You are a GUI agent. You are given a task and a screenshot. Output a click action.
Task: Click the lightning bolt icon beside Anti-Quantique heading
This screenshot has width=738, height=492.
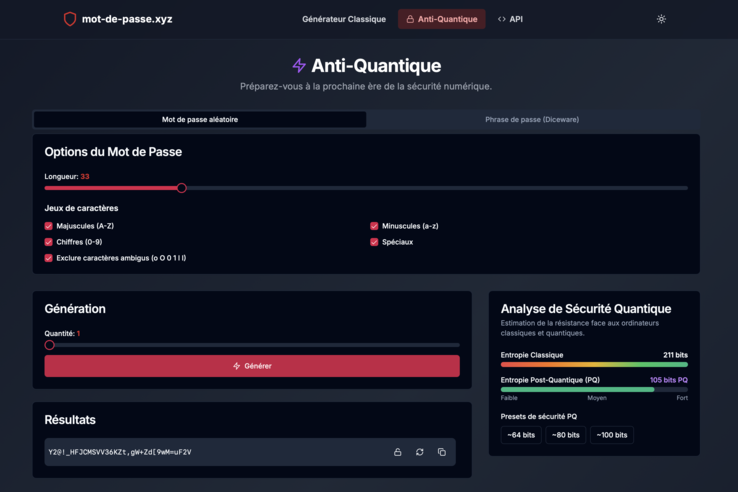click(x=298, y=66)
